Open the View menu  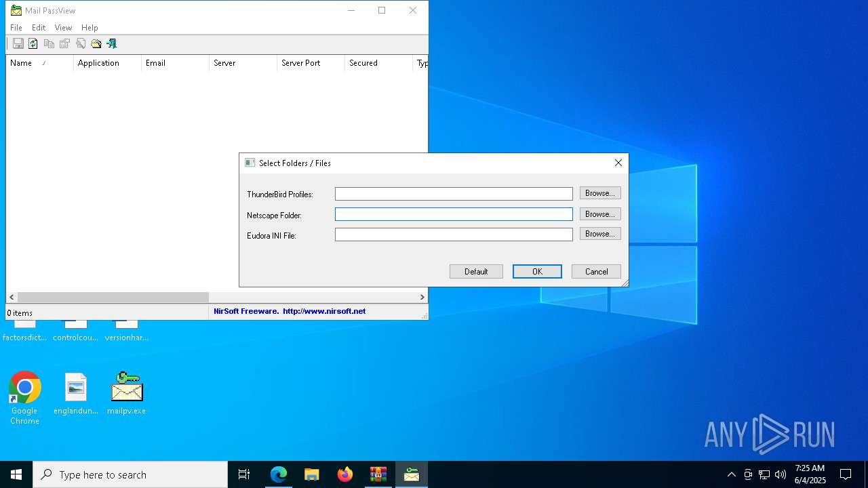coord(63,28)
